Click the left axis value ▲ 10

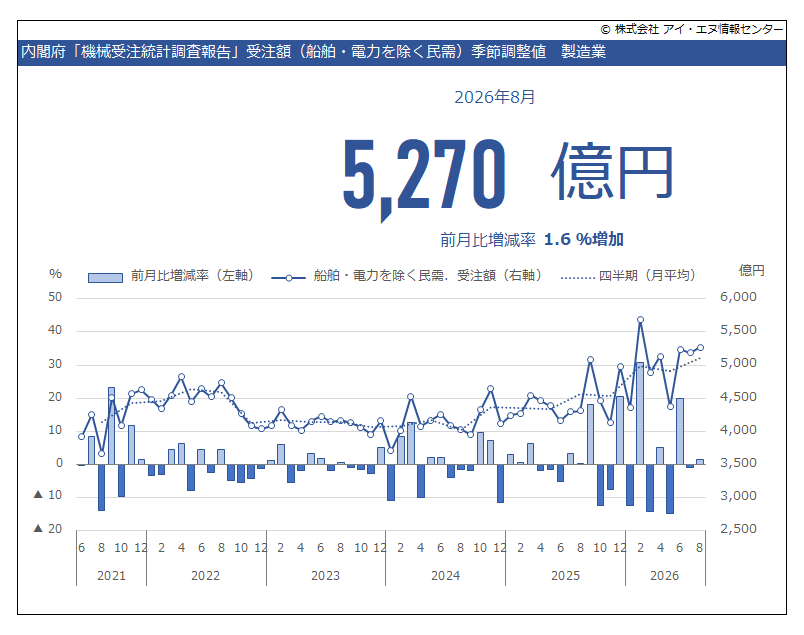click(x=48, y=495)
